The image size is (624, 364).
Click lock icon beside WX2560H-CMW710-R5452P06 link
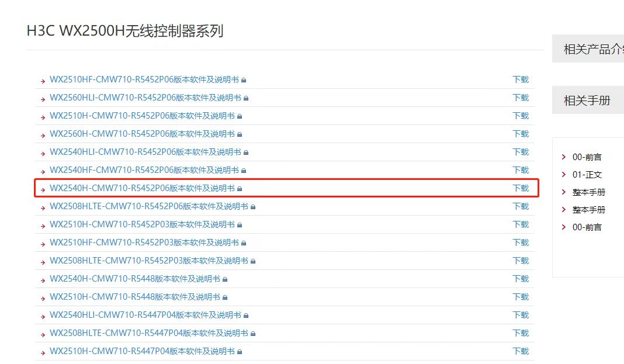[x=240, y=134]
